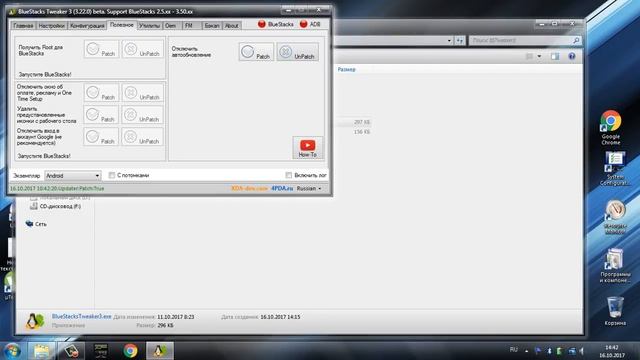The image size is (640, 360).
Task: Click the battery tray icon
Action: point(560,351)
